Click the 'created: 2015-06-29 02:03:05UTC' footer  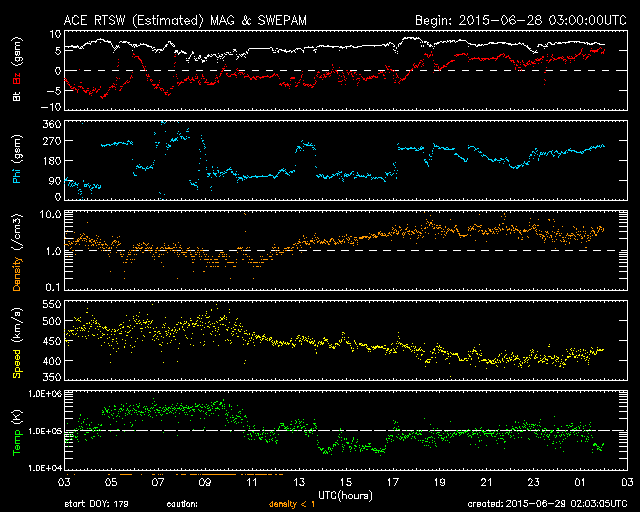pos(547,504)
